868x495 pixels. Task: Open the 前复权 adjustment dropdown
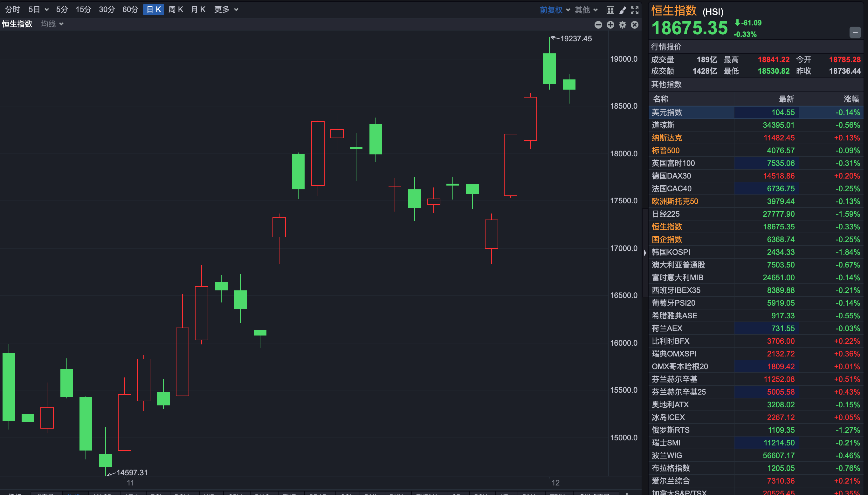point(555,10)
